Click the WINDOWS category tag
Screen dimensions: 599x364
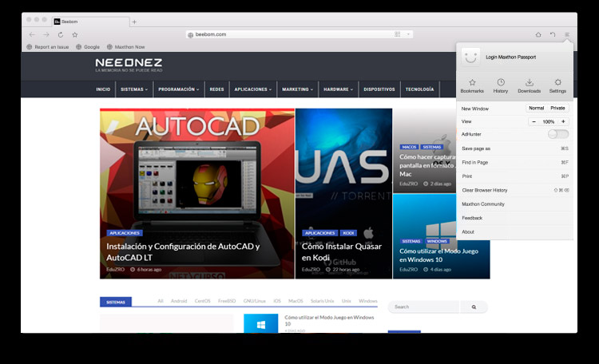[x=437, y=241]
